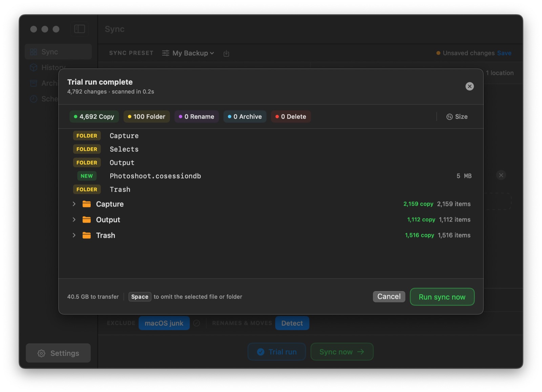Screen dimensions: 542x392
Task: Toggle the 4,692 Copy filter chip
Action: [x=94, y=117]
